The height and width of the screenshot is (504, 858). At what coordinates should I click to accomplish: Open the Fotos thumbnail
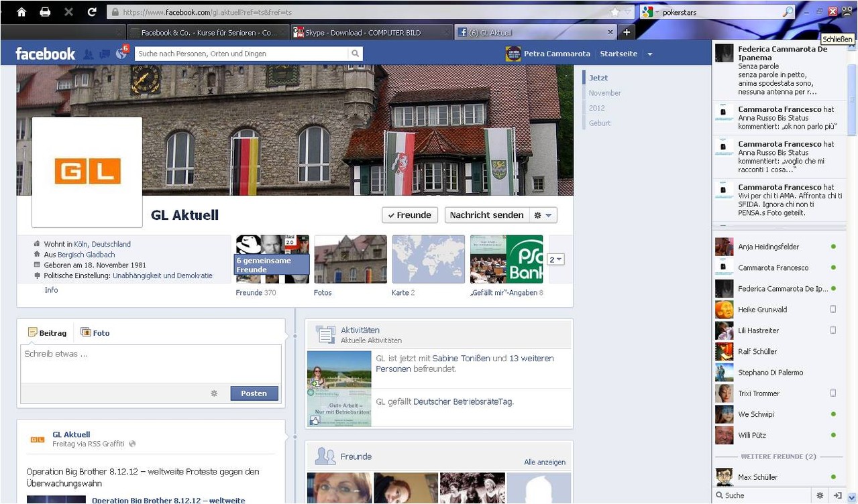350,259
